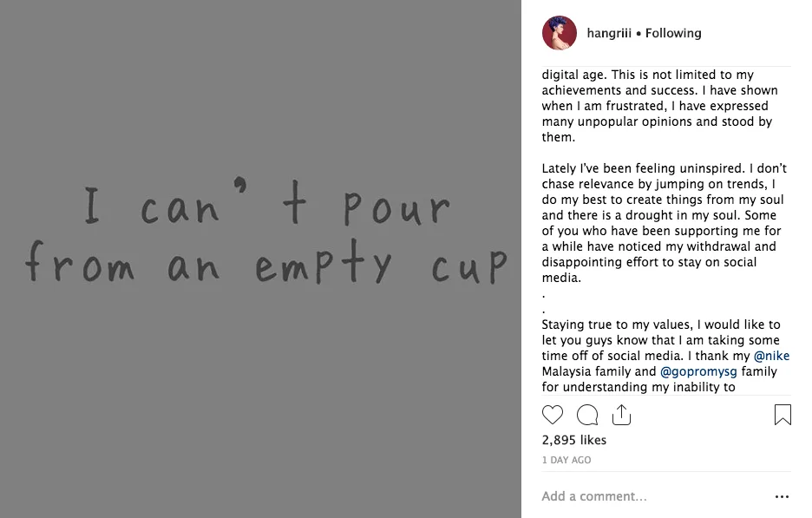Click the share post arrow icon
Screen dimensions: 812x518
tap(621, 415)
